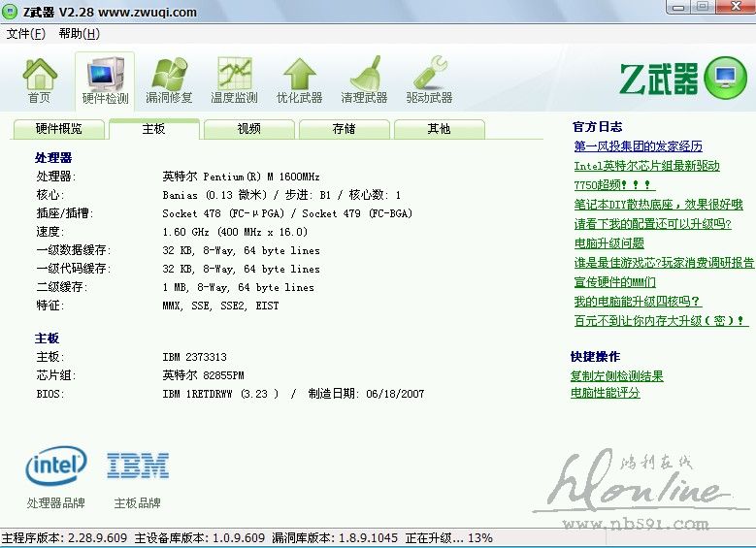Click 复制左侧检测结果 to copy results
756x548 pixels.
[x=616, y=376]
